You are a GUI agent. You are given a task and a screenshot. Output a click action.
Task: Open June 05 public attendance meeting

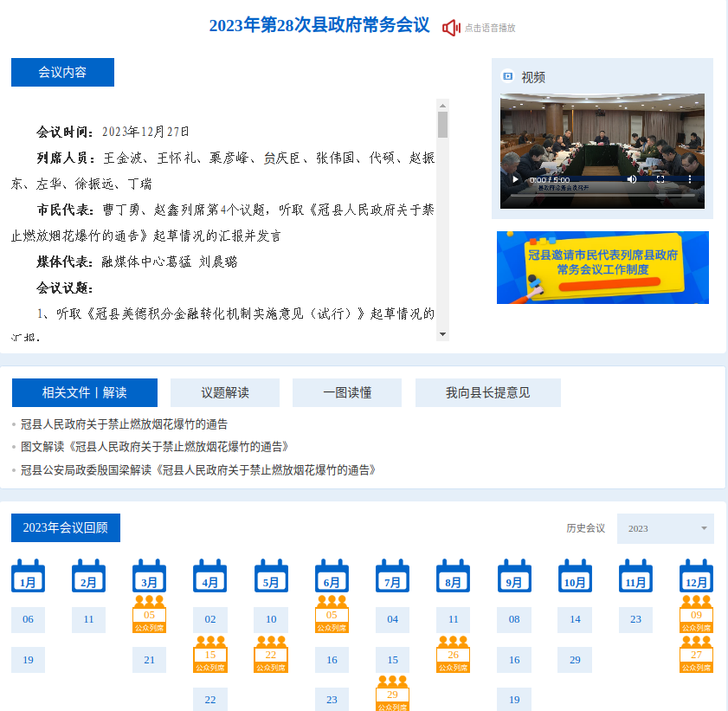click(x=332, y=615)
